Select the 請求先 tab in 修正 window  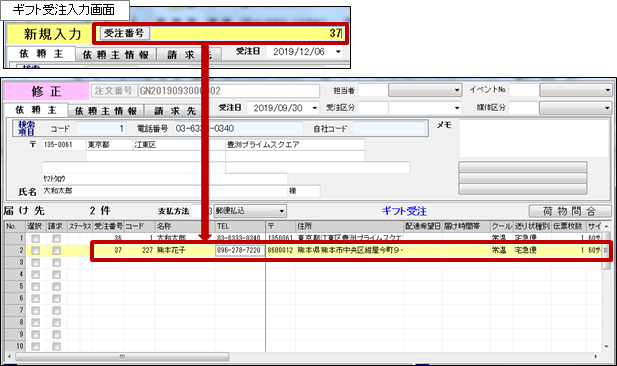tap(175, 111)
